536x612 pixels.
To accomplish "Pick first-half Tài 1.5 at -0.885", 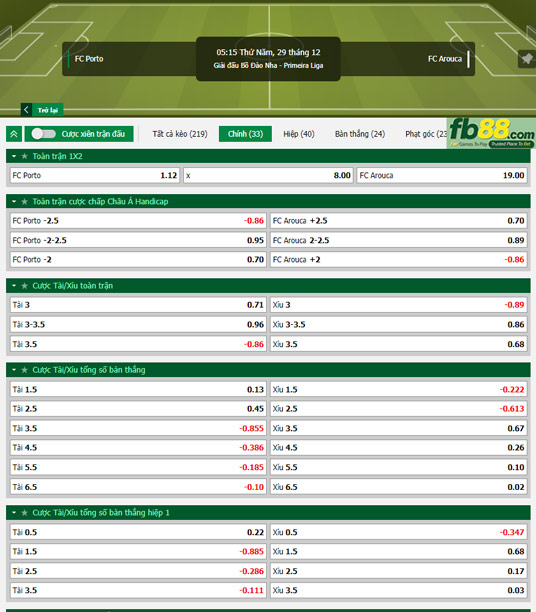I will pos(138,552).
